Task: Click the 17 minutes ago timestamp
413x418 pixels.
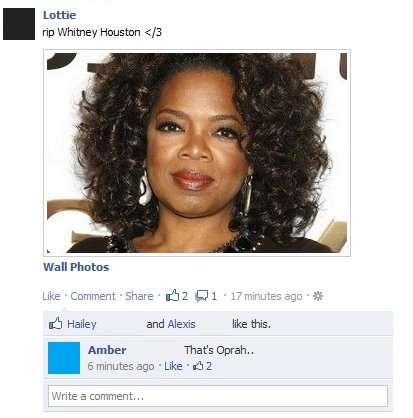Action: coord(266,296)
